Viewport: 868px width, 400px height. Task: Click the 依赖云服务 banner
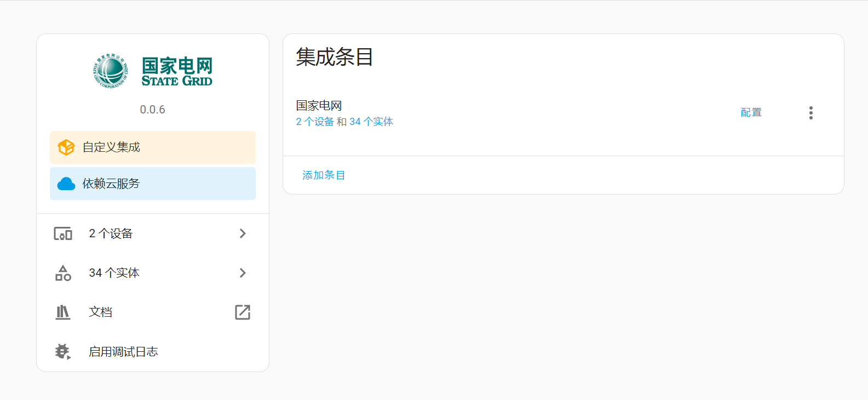pos(153,184)
